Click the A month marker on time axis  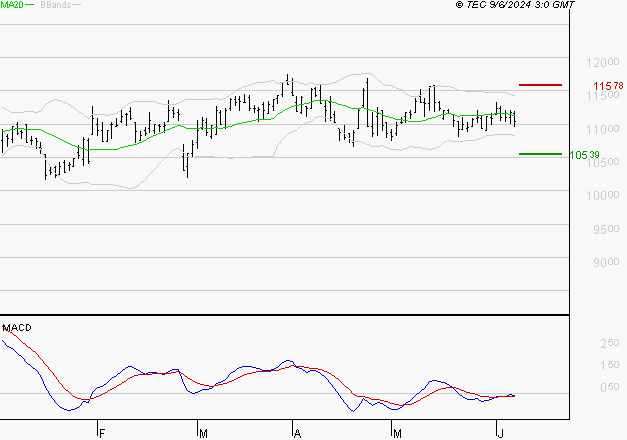tap(297, 433)
